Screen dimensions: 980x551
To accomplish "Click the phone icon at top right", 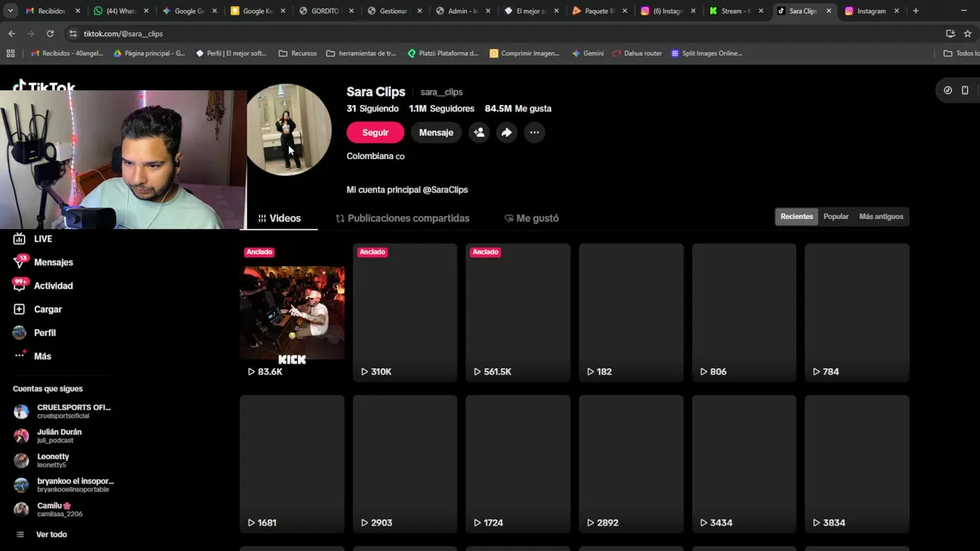I will point(965,90).
